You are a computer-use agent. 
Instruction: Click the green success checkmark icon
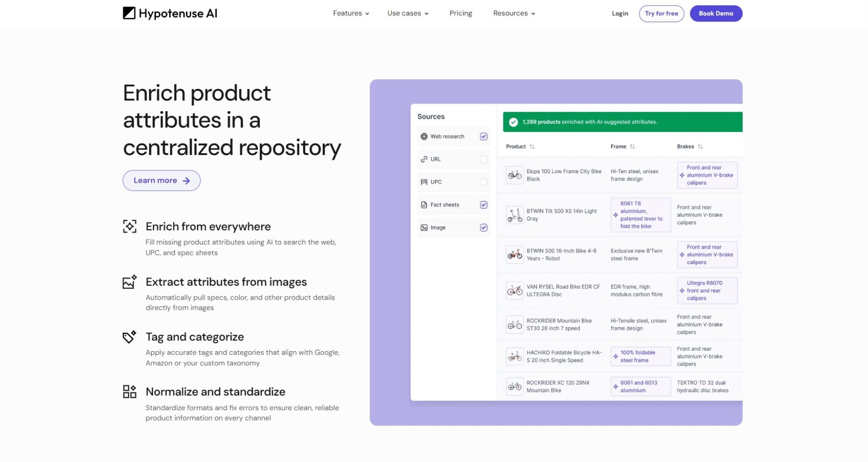513,122
